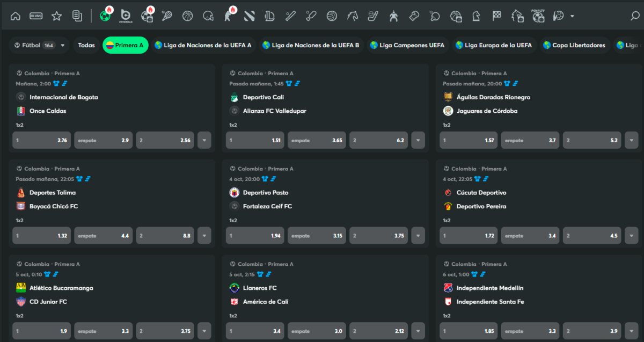Select the Counter-Strike soldier icon
Viewport: 644px width, 342px height.
pyautogui.click(x=228, y=16)
